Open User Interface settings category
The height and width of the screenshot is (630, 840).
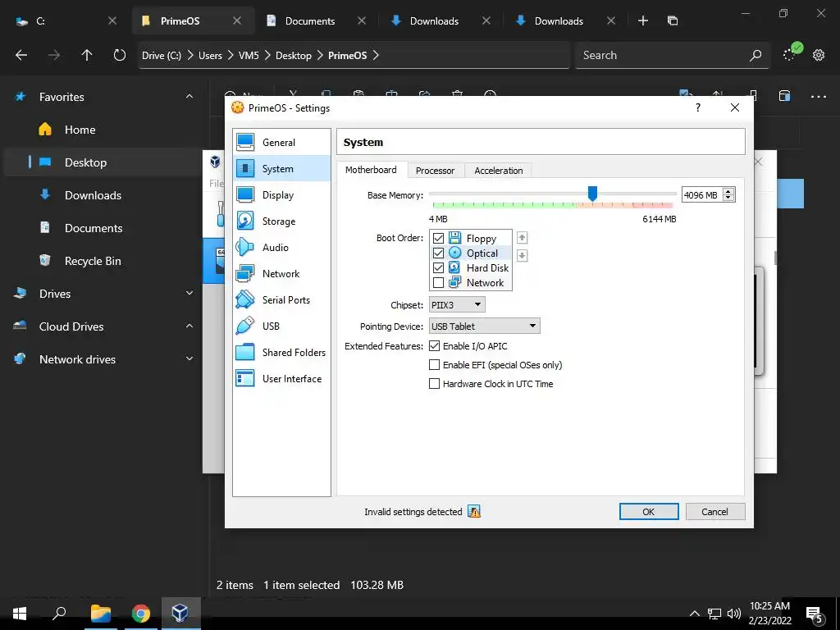click(281, 379)
